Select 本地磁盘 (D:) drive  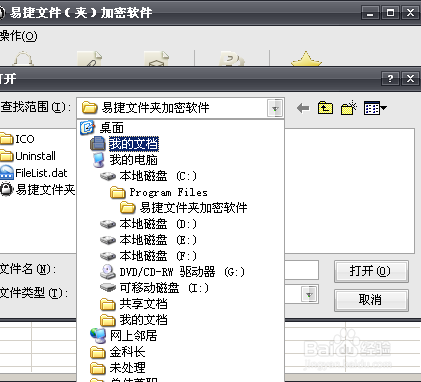[149, 224]
